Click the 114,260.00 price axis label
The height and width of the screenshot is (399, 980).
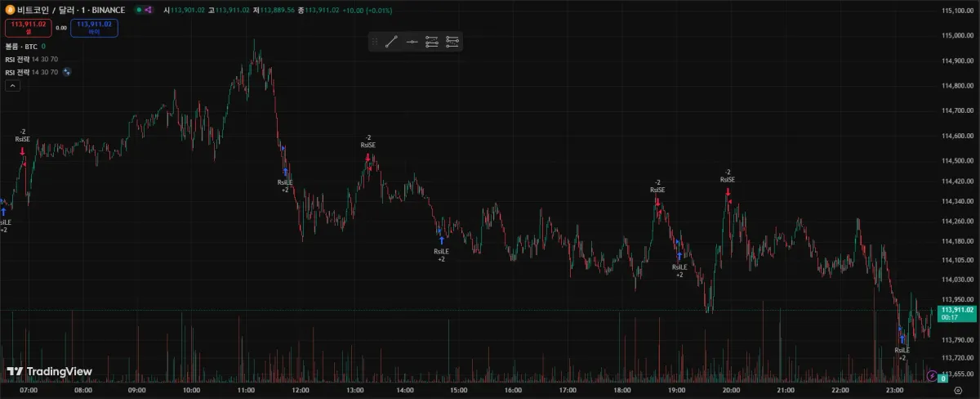click(x=957, y=221)
